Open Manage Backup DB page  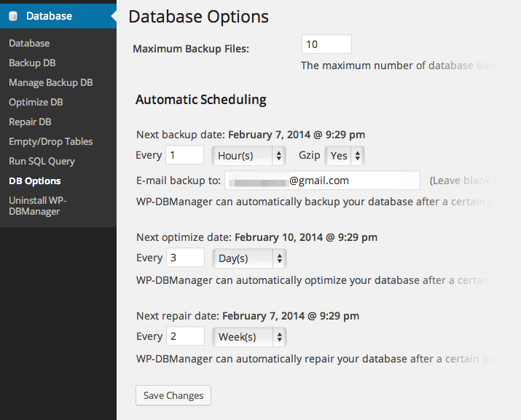(50, 83)
